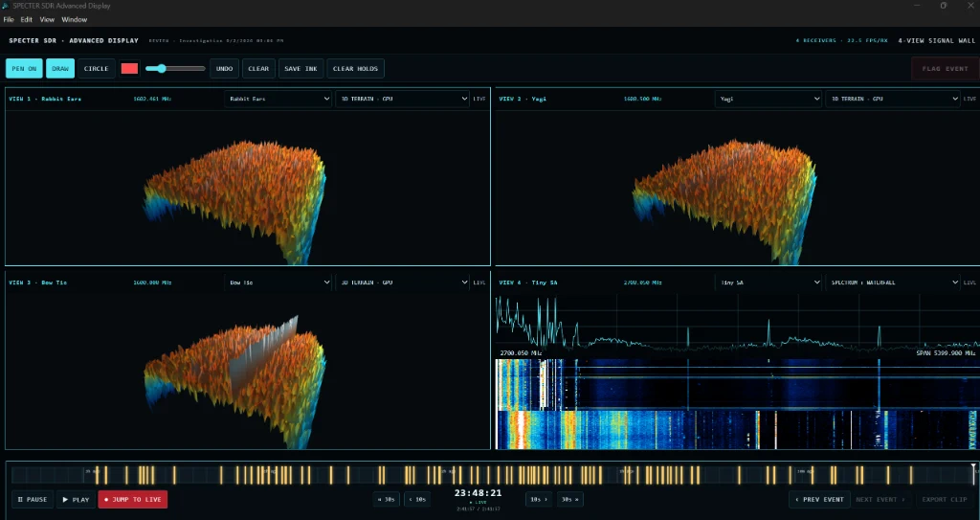The width and height of the screenshot is (980, 520).
Task: Click the LIVE indicator on View 3
Action: point(479,283)
